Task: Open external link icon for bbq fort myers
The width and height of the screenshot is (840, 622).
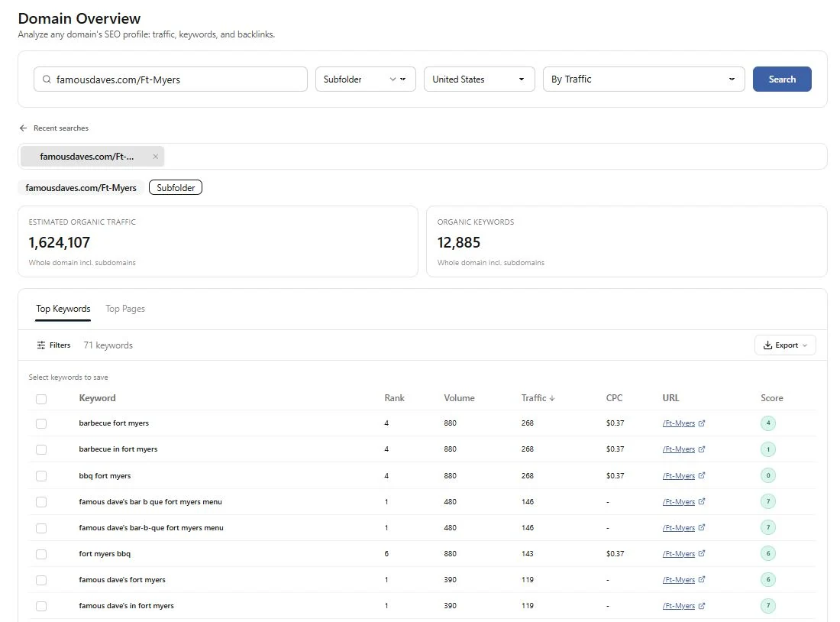Action: pos(702,475)
